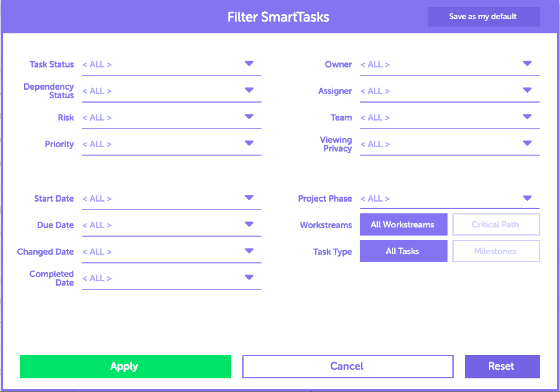Open the Team filter dropdown
Image resolution: width=560 pixels, height=392 pixels.
coord(527,117)
